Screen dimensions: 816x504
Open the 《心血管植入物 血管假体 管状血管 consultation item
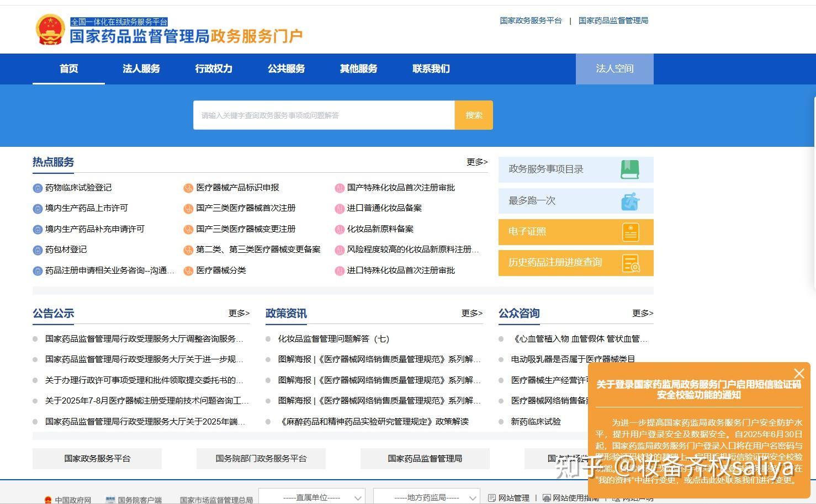[579, 339]
